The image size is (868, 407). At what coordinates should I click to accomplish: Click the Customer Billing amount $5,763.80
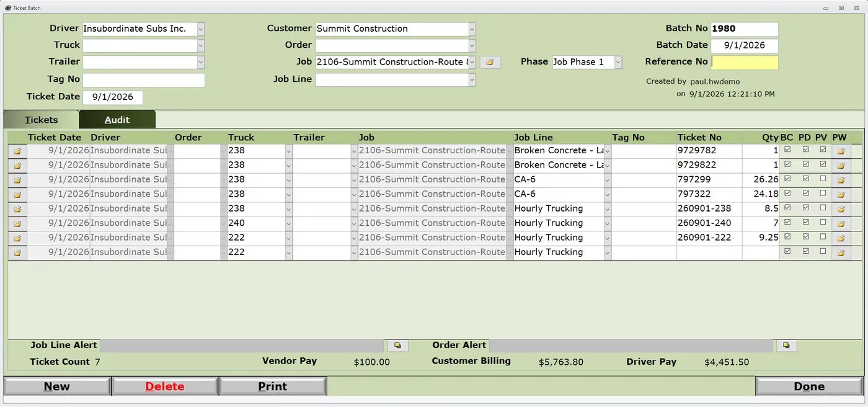(560, 362)
